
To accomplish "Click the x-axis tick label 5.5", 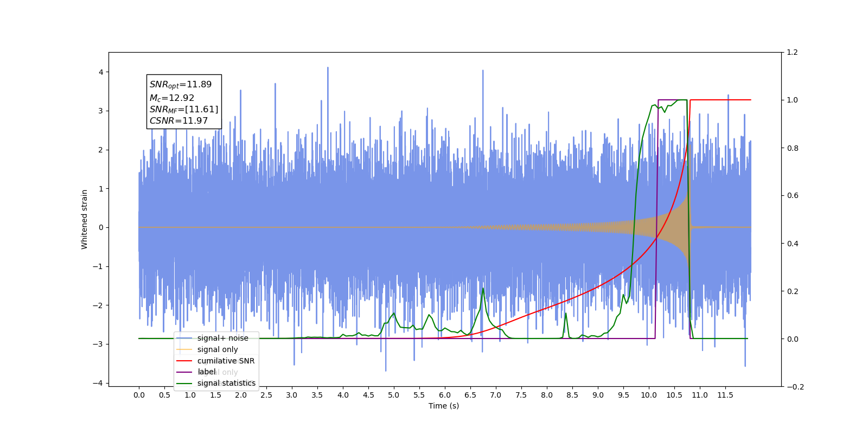I will [x=419, y=395].
